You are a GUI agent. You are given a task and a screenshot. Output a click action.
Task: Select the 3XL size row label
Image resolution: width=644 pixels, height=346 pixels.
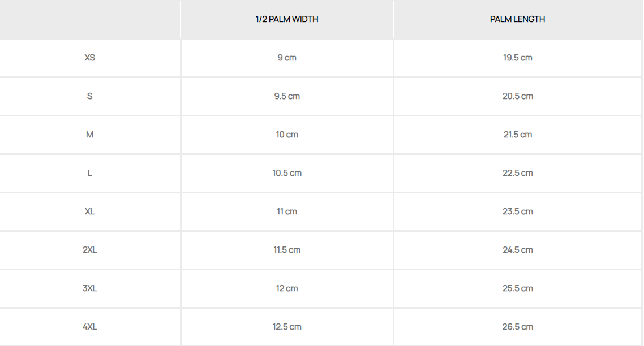point(89,288)
